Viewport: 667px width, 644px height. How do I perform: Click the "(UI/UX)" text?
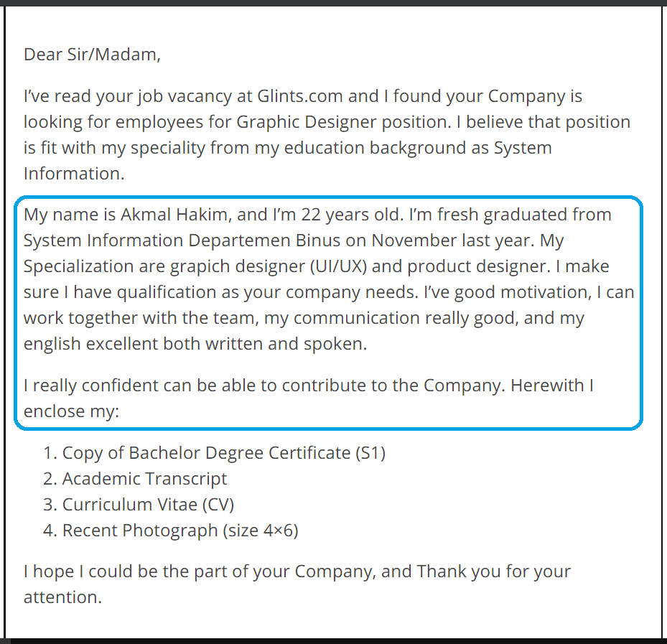pos(337,266)
